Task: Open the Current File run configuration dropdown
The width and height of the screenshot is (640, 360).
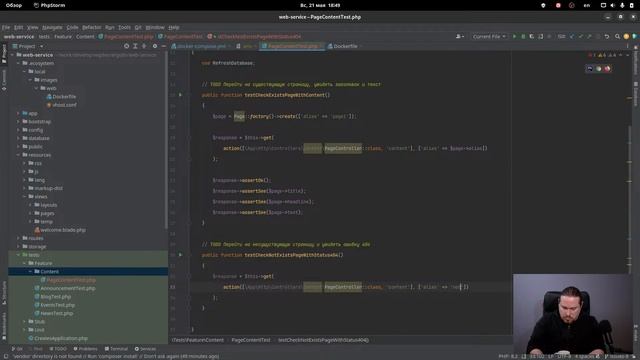Action: pos(489,37)
